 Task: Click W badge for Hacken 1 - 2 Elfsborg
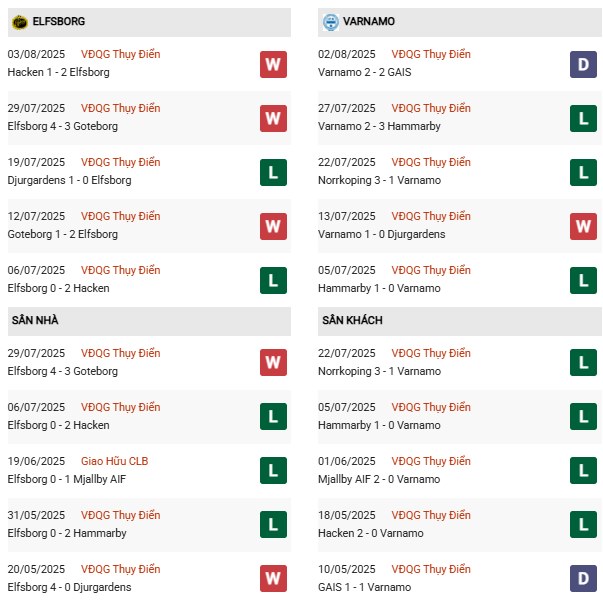[273, 64]
